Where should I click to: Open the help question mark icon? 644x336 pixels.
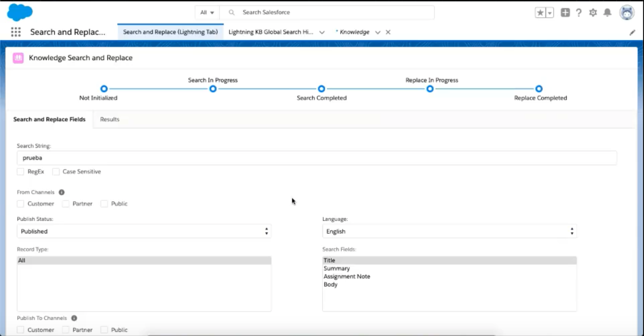pos(579,13)
